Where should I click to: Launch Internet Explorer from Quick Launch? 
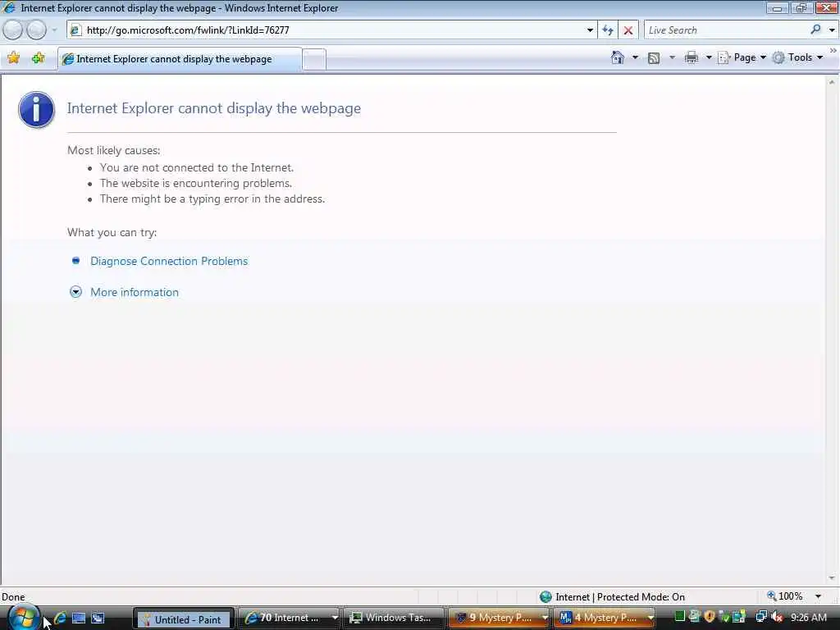pyautogui.click(x=60, y=618)
